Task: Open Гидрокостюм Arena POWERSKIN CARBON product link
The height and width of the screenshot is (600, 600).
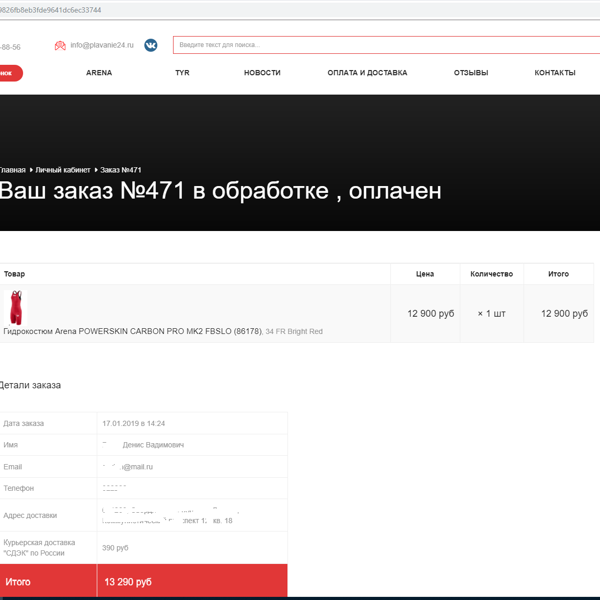Action: pyautogui.click(x=133, y=331)
